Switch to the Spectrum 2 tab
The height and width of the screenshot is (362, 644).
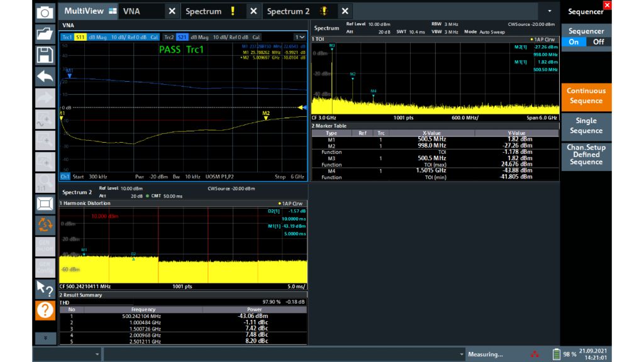pos(288,11)
